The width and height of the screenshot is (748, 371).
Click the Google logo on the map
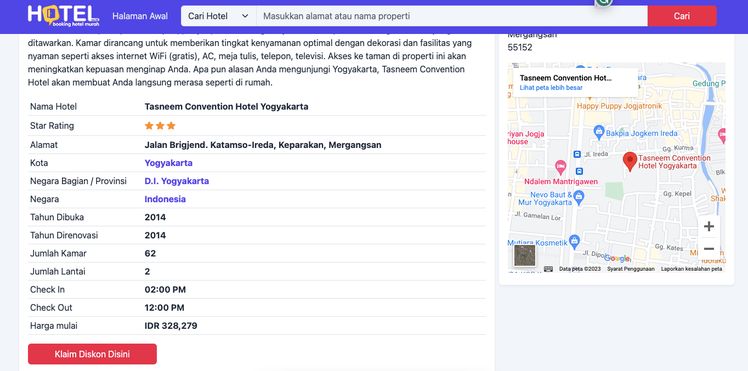617,258
